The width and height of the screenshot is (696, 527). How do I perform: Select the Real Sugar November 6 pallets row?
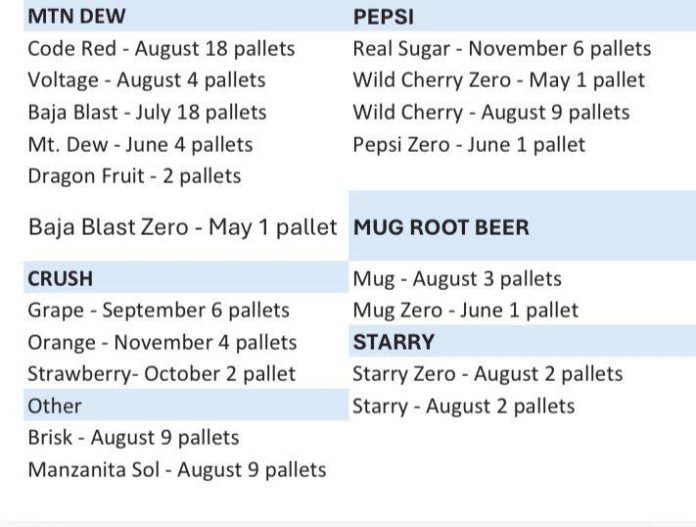(501, 48)
